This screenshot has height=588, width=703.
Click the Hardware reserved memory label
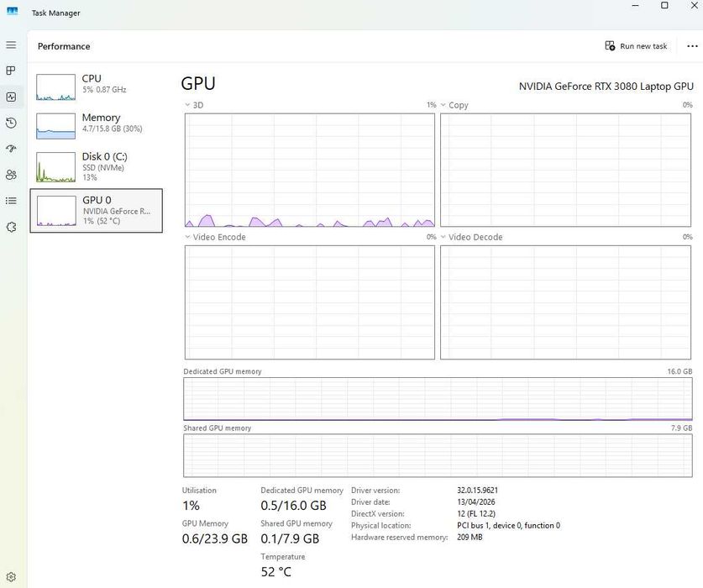400,537
